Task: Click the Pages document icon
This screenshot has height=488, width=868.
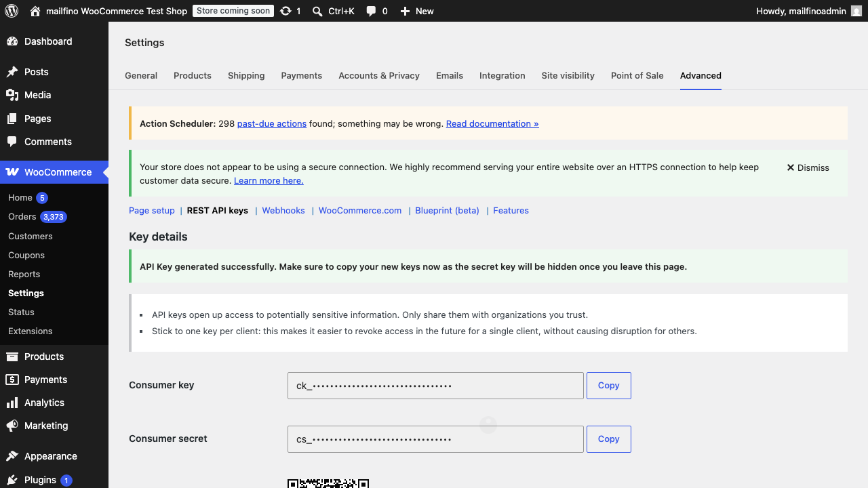Action: tap(12, 119)
